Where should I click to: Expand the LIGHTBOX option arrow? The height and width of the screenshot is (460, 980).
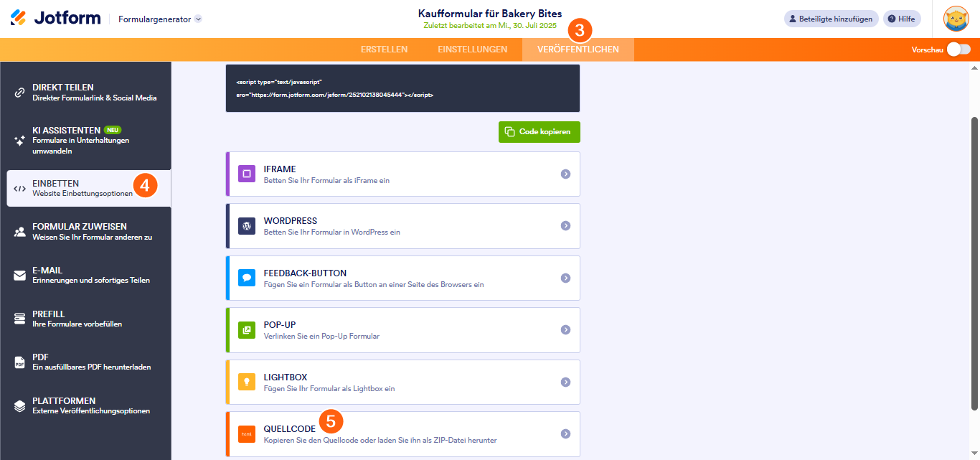click(x=565, y=382)
